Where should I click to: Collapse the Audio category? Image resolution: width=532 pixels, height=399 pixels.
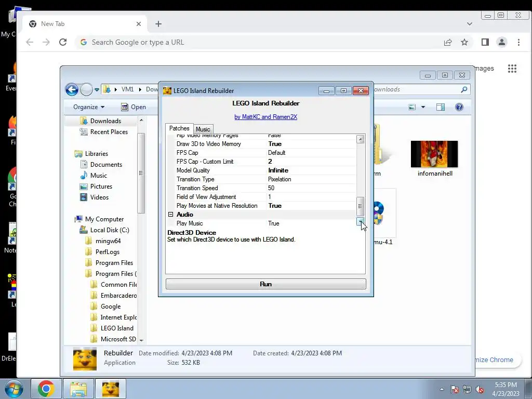(x=170, y=215)
